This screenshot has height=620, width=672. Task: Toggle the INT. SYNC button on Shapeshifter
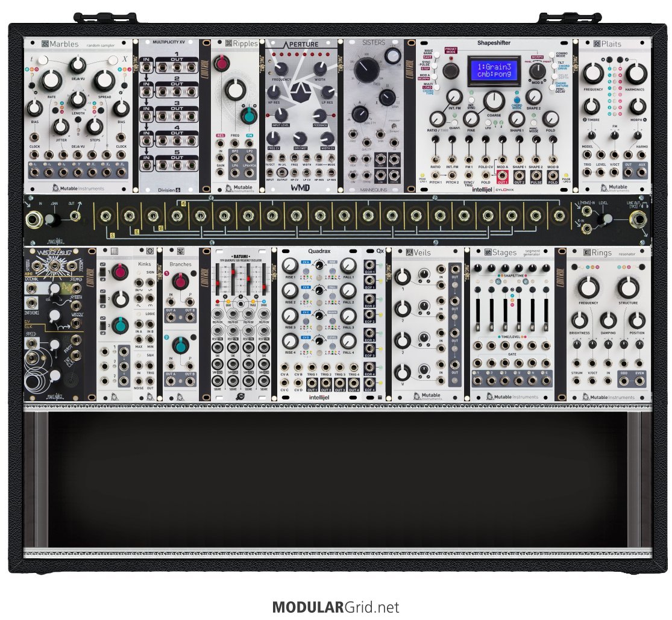pyautogui.click(x=472, y=99)
